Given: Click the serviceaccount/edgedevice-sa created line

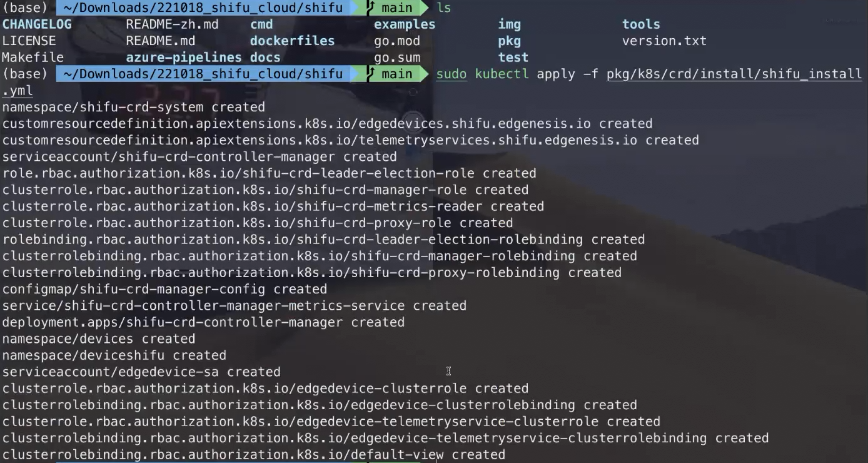Looking at the screenshot, I should (x=141, y=372).
